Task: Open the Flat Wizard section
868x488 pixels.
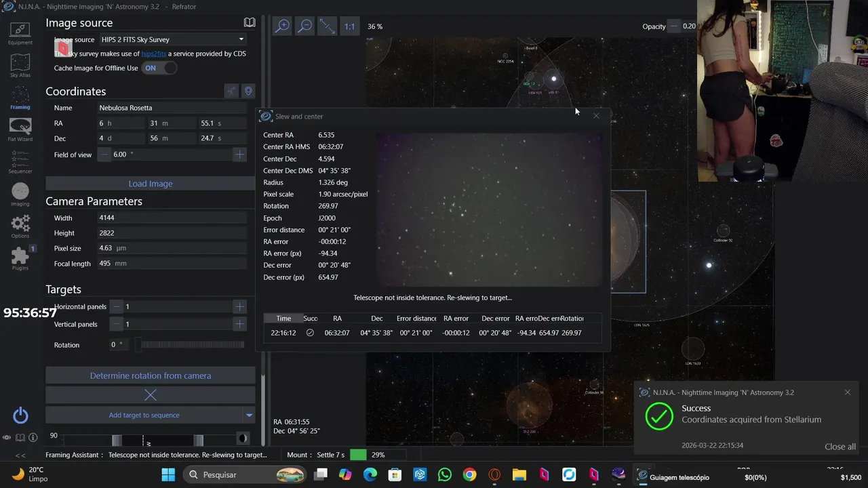Action: click(x=20, y=130)
